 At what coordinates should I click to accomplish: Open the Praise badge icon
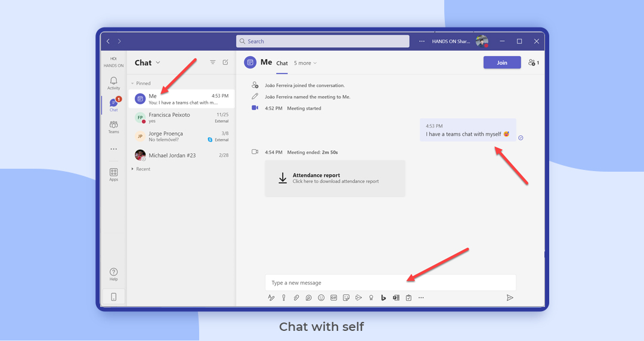click(371, 298)
